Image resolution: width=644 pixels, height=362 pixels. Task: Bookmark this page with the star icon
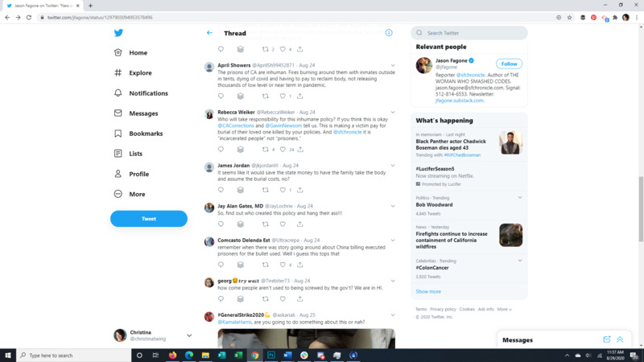pyautogui.click(x=570, y=17)
